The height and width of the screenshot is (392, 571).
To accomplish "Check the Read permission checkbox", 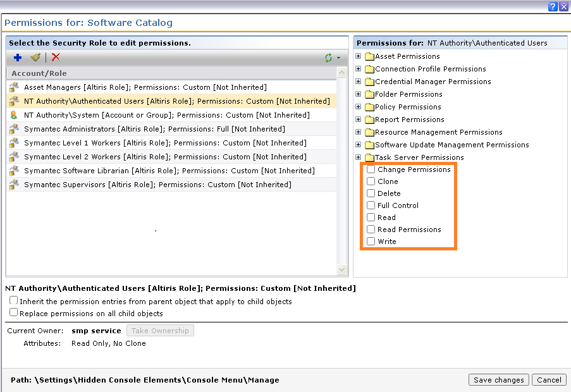I will pos(371,217).
